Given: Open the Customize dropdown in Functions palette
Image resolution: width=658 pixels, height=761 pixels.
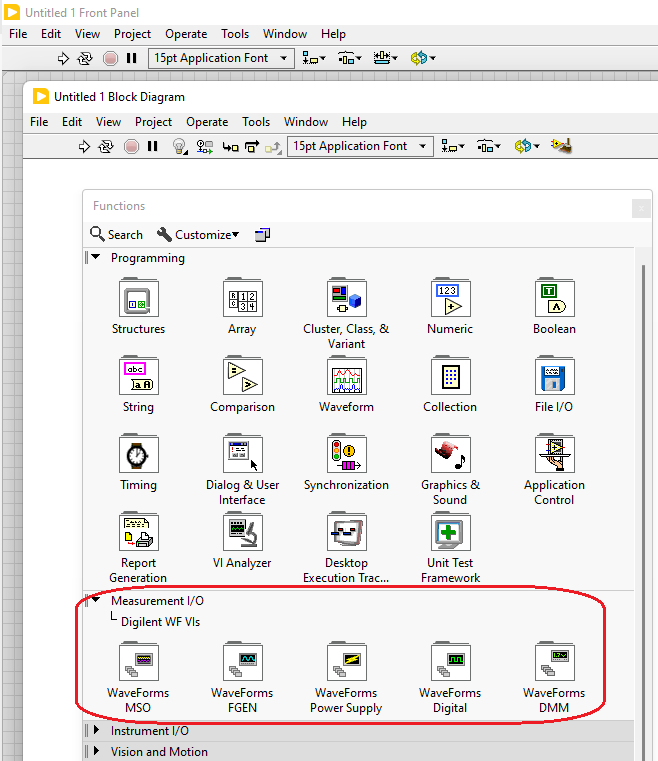Looking at the screenshot, I should click(x=198, y=235).
